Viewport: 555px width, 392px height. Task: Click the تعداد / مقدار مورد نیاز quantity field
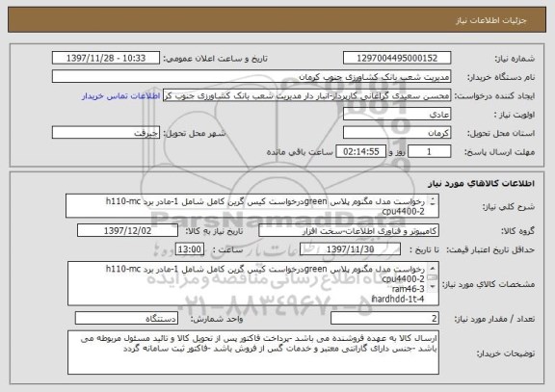384,319
